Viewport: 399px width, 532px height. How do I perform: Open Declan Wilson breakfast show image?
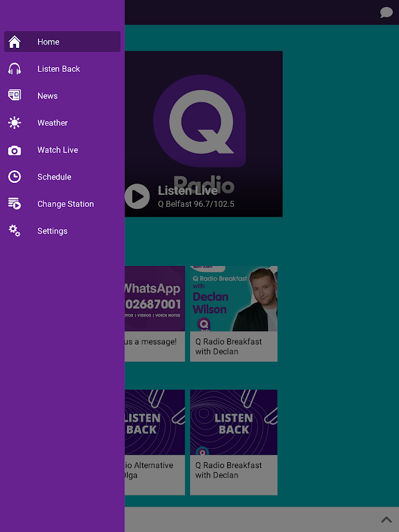[x=234, y=299]
